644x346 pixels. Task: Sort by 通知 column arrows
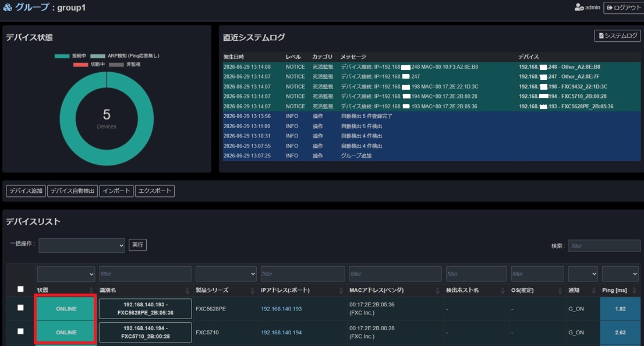[x=593, y=290]
